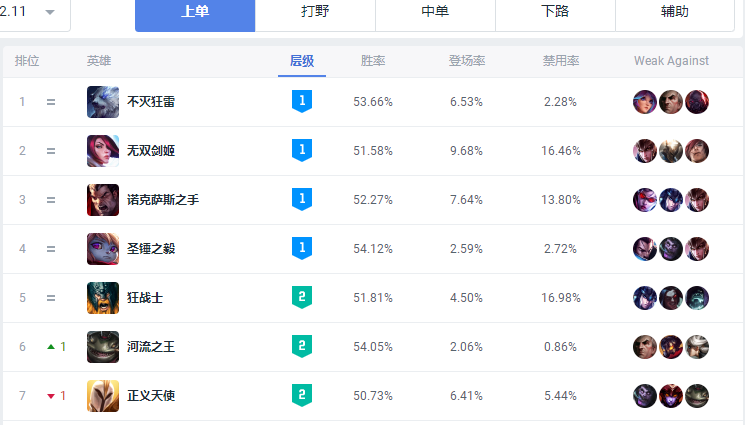This screenshot has height=425, width=745.
Task: Click the 狂战士 champion portrait icon
Action: pos(103,298)
